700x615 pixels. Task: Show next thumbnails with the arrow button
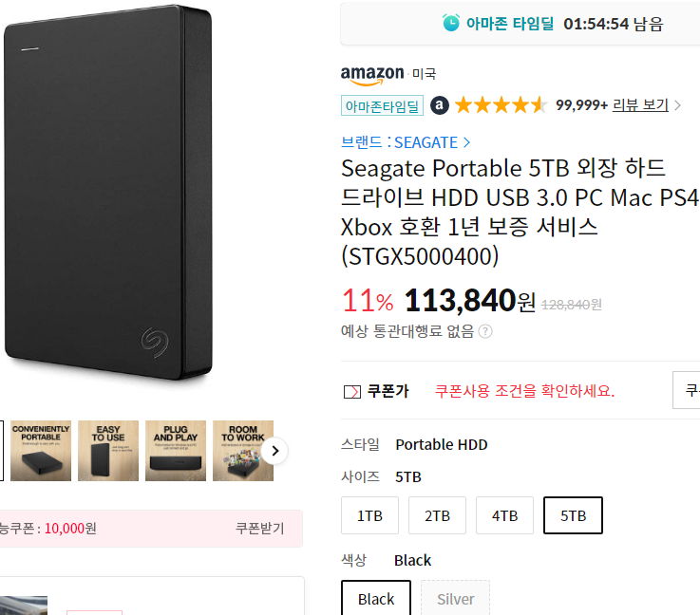pyautogui.click(x=275, y=451)
